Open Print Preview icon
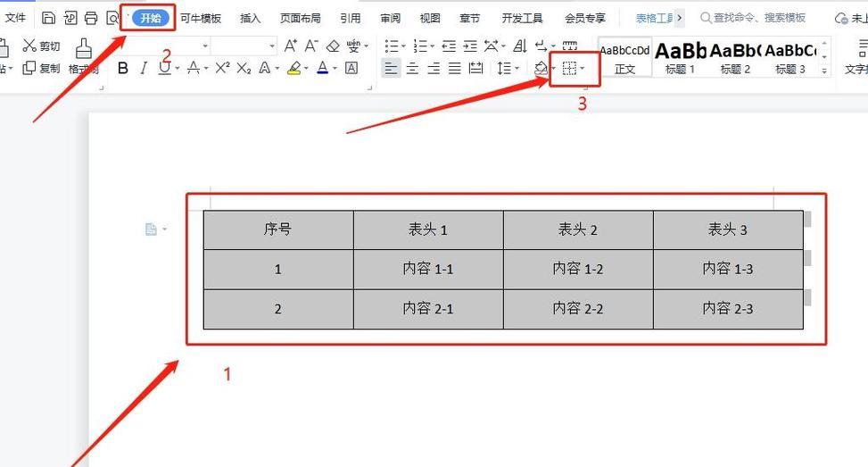The height and width of the screenshot is (467, 868). point(112,18)
